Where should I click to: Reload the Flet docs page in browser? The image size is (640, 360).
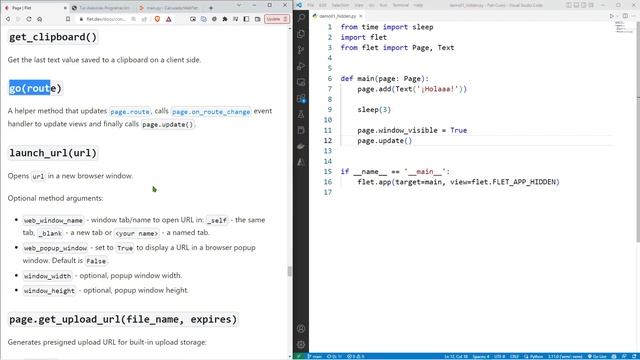pos(29,19)
